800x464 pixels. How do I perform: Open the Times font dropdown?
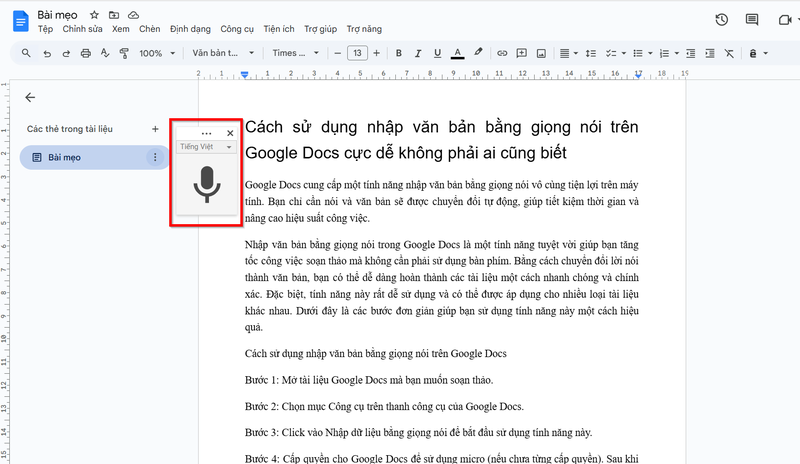(295, 53)
